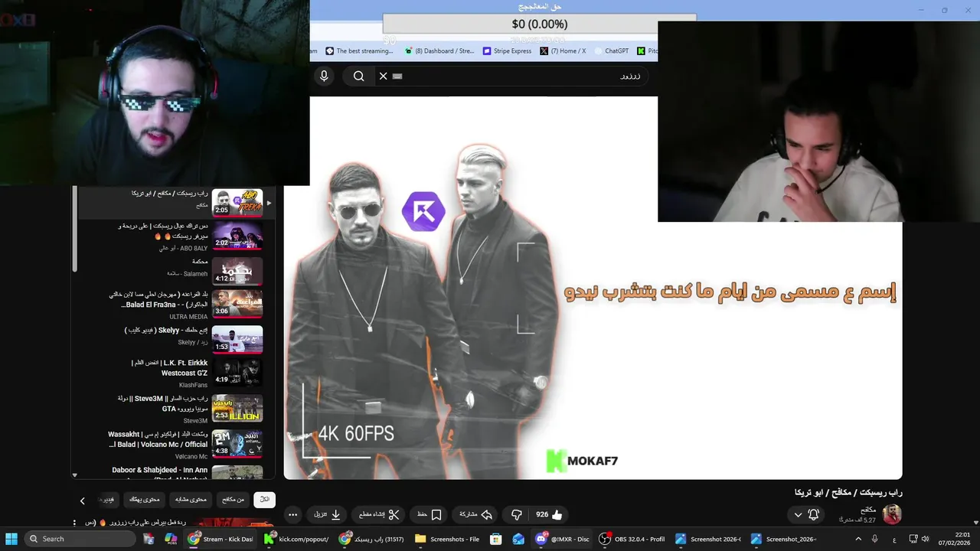Like the video with 926 likes
This screenshot has width=980, height=551.
(549, 515)
